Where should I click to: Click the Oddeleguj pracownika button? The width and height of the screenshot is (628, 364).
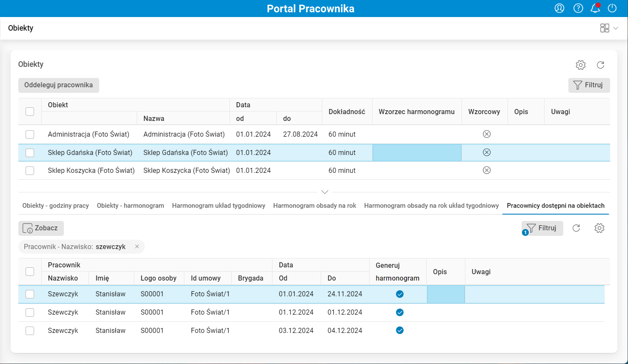pos(59,85)
